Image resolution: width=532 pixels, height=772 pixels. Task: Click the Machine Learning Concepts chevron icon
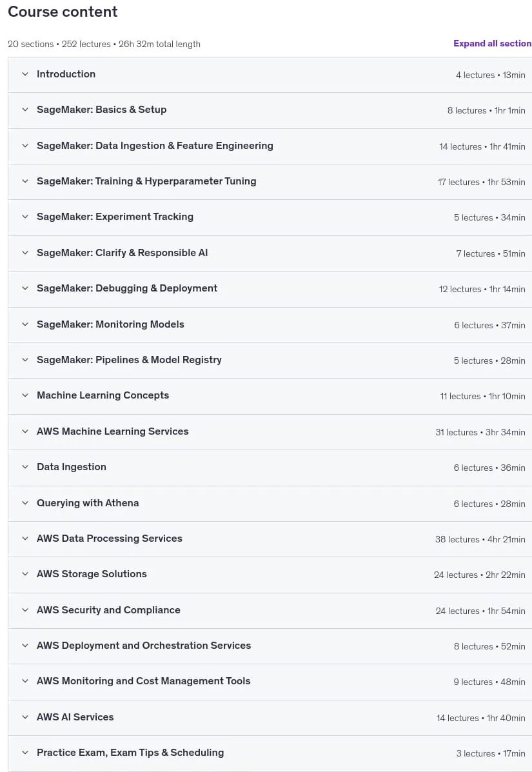[25, 395]
